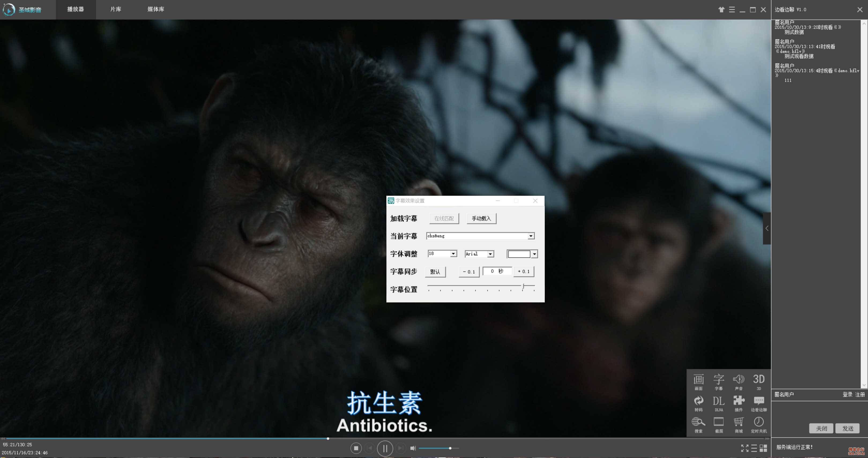Click the 圣城影音 logo

coord(22,9)
